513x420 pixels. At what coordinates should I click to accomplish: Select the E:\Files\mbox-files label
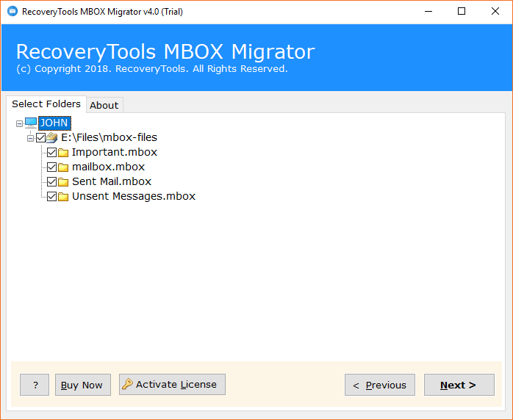click(109, 137)
